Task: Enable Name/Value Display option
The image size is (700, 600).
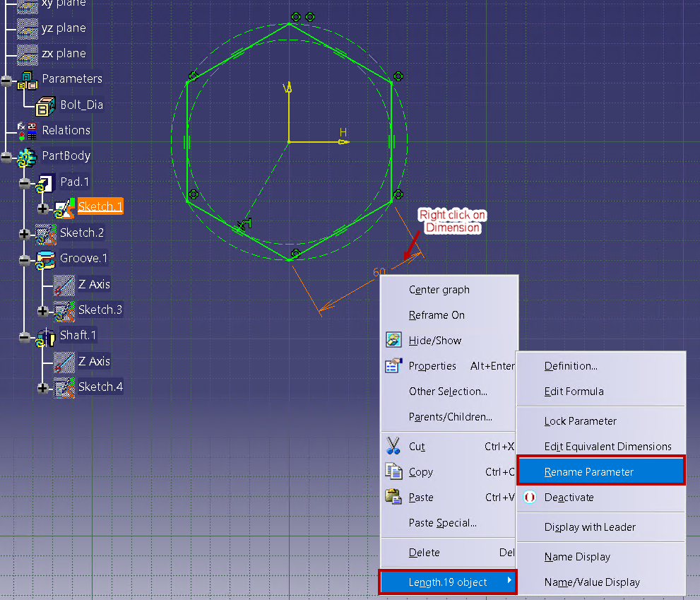Action: point(592,582)
